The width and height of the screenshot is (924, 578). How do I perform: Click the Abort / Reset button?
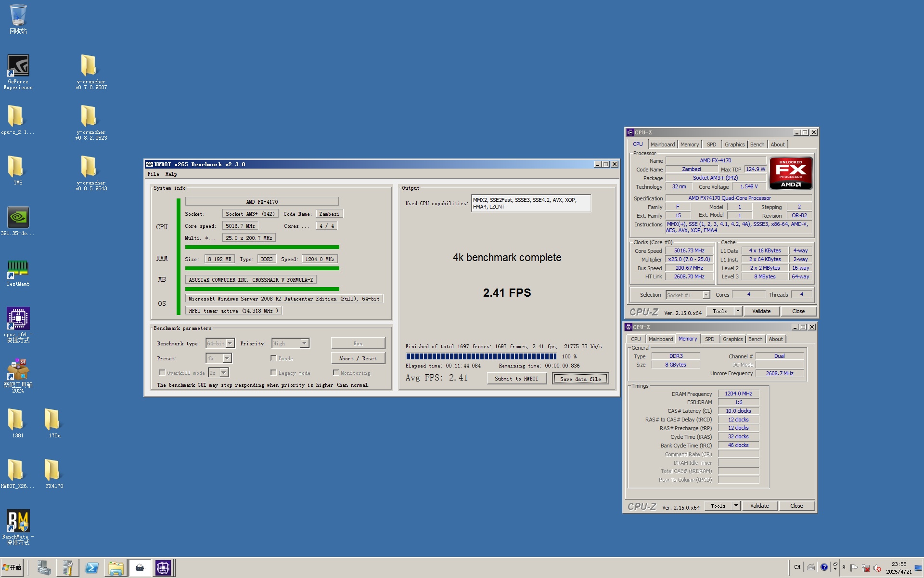point(358,358)
